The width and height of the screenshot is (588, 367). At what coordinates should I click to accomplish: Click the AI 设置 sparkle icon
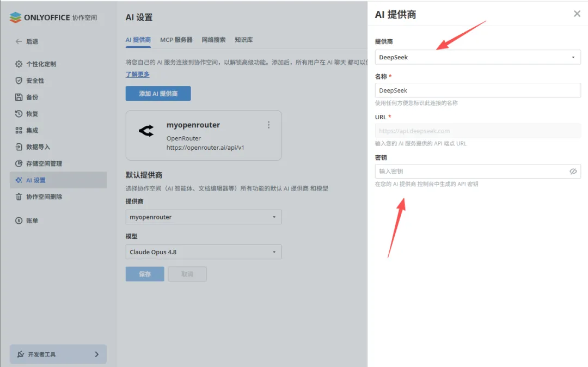[x=19, y=180]
